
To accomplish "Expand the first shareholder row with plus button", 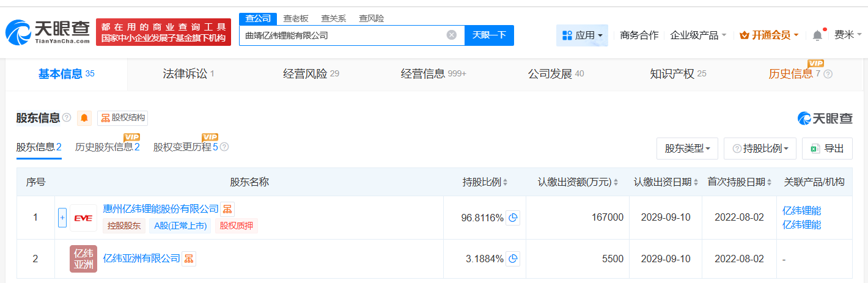I will coord(62,218).
